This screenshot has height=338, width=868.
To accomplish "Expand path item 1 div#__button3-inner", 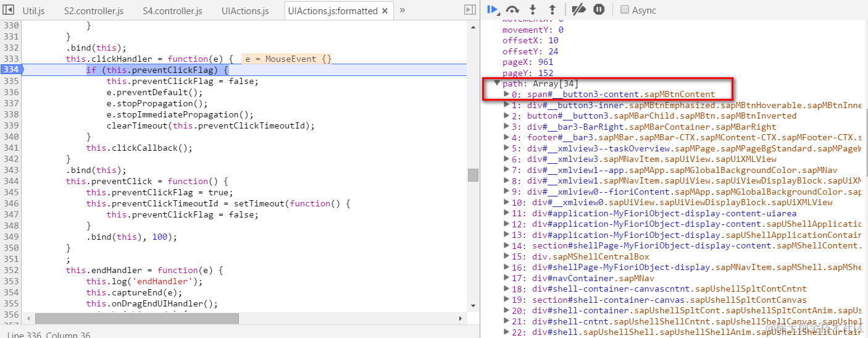I will pyautogui.click(x=507, y=105).
